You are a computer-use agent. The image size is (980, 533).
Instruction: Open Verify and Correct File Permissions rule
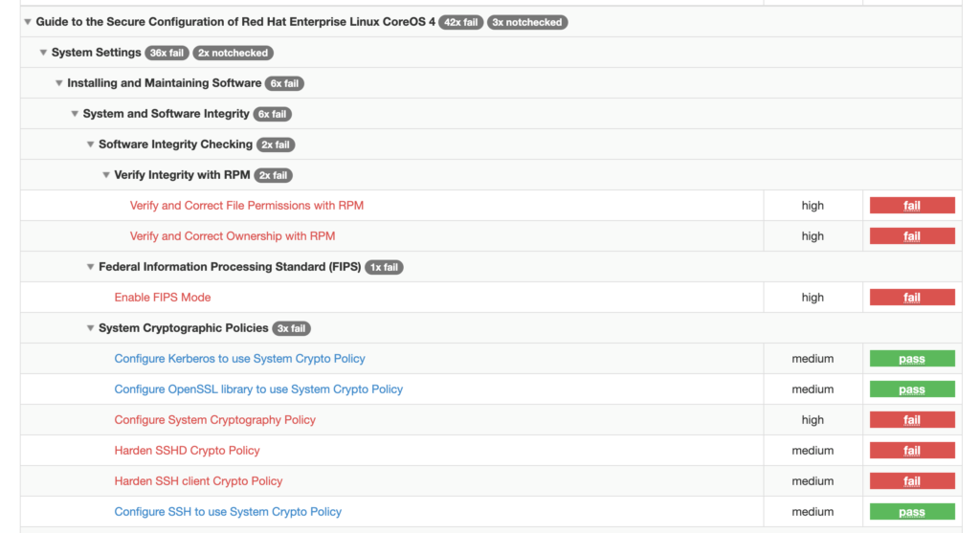[x=246, y=206]
